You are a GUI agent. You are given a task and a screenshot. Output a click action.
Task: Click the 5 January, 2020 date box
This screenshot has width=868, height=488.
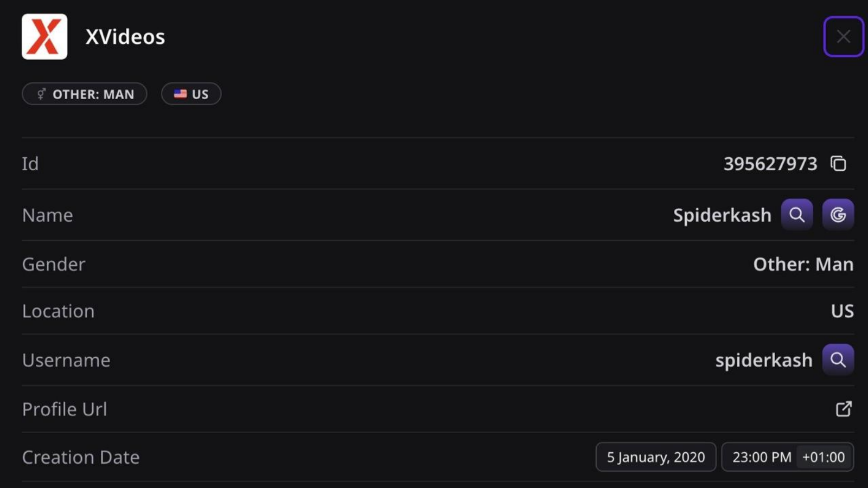(x=655, y=457)
